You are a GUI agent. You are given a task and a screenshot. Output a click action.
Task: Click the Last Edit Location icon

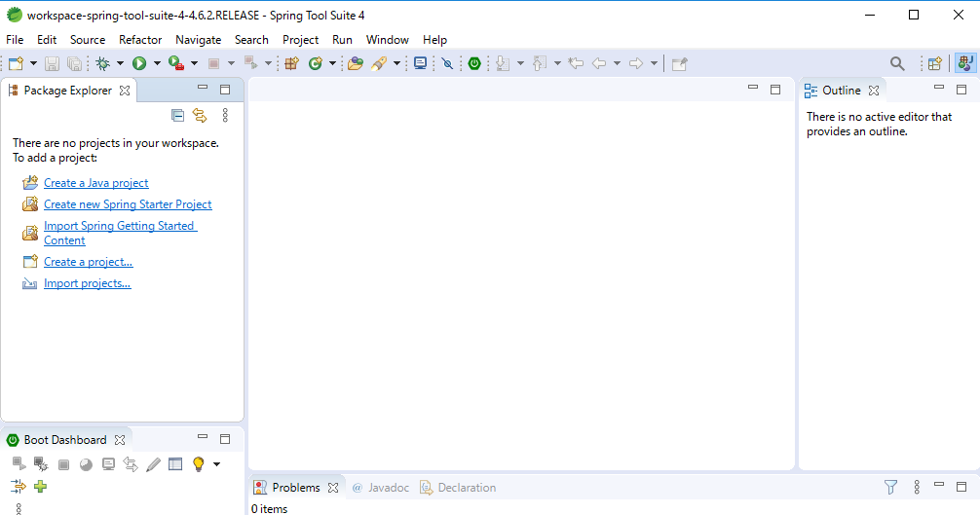[576, 63]
